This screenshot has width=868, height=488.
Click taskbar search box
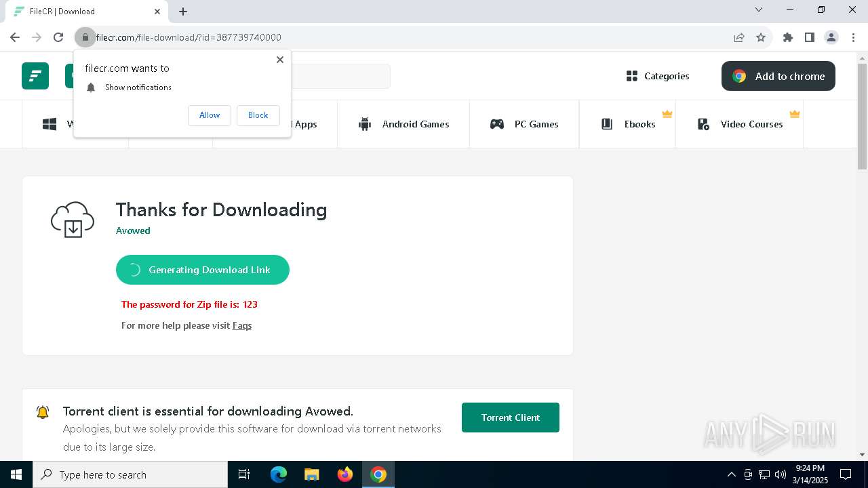tap(130, 474)
